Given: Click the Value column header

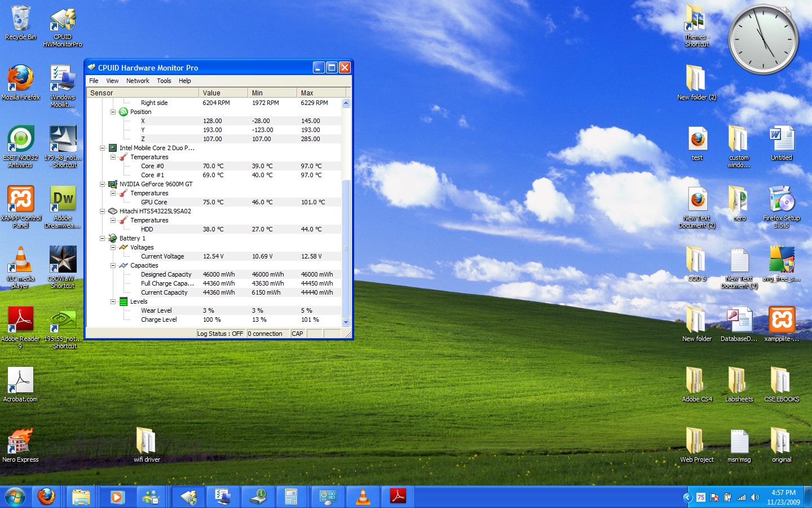Looking at the screenshot, I should pos(223,93).
